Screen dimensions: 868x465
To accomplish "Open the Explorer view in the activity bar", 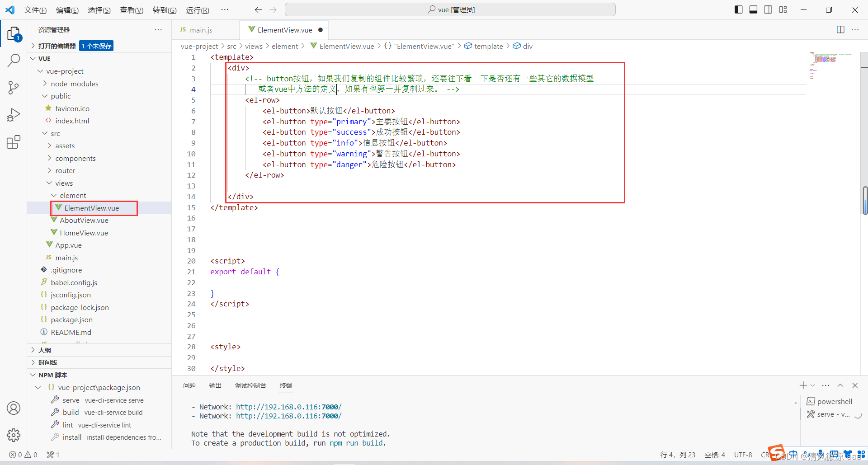I will [x=14, y=34].
